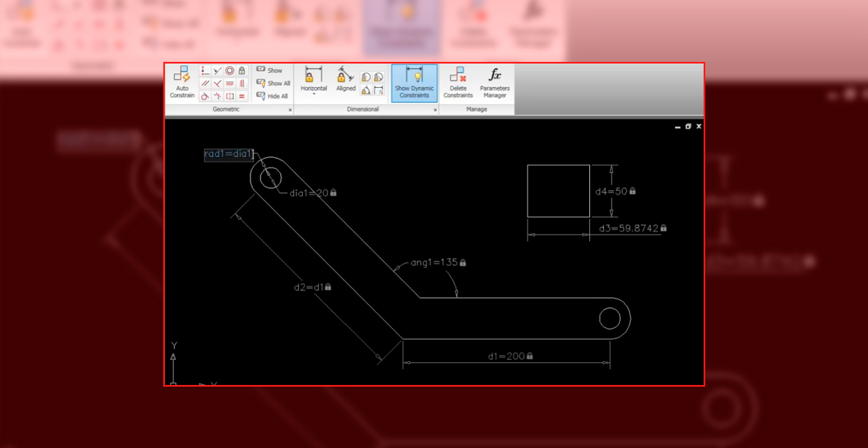The width and height of the screenshot is (868, 448).
Task: Open the Parameters Manager
Action: coord(495,81)
